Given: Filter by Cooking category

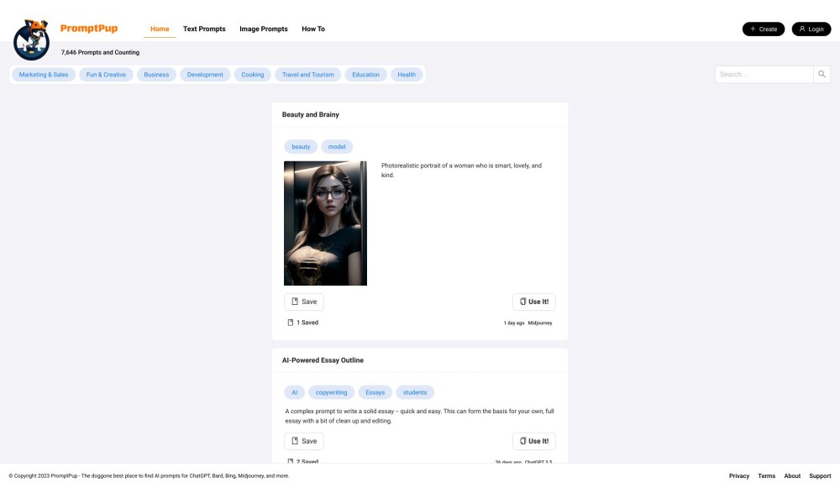Looking at the screenshot, I should (252, 75).
